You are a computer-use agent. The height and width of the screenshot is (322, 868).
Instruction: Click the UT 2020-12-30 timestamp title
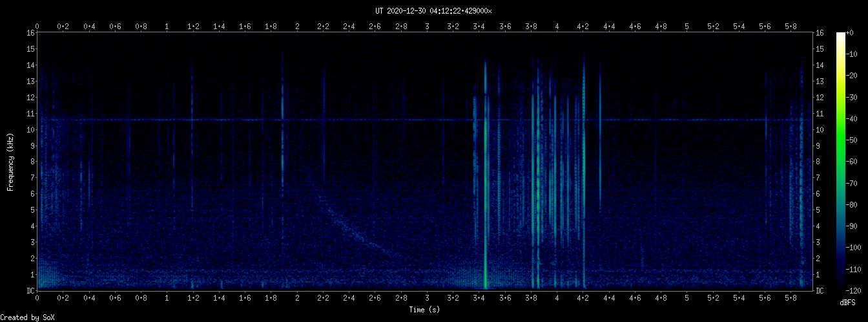pos(433,11)
